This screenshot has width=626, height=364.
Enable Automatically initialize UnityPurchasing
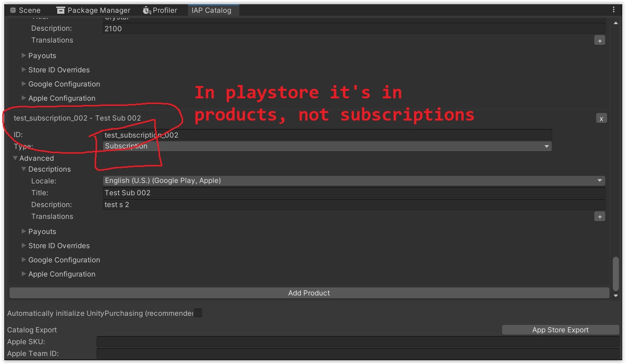pyautogui.click(x=198, y=312)
